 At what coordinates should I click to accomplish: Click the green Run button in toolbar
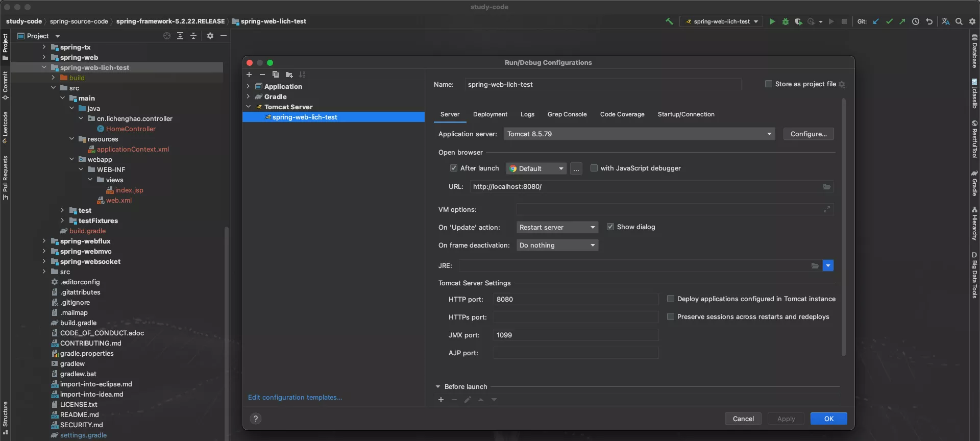coord(772,21)
